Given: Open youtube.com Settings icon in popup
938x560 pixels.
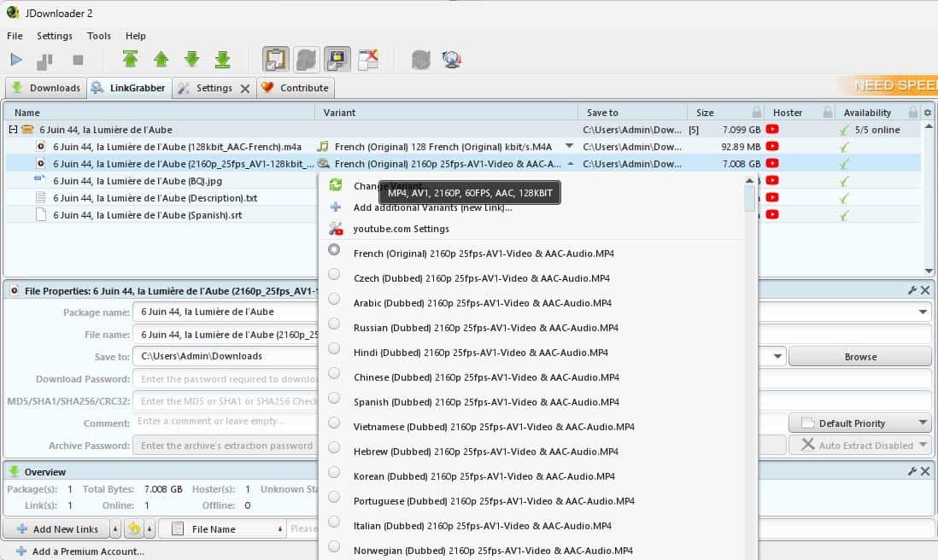Looking at the screenshot, I should tap(336, 229).
